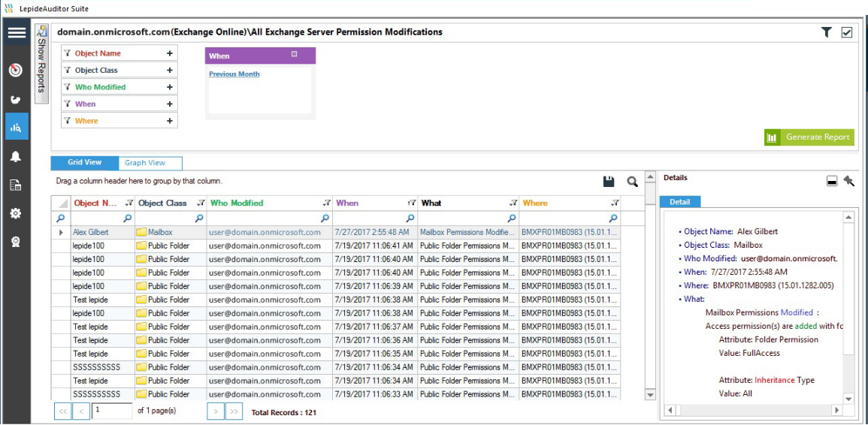Open the settings gear sidebar icon
The width and height of the screenshot is (868, 425).
16,213
